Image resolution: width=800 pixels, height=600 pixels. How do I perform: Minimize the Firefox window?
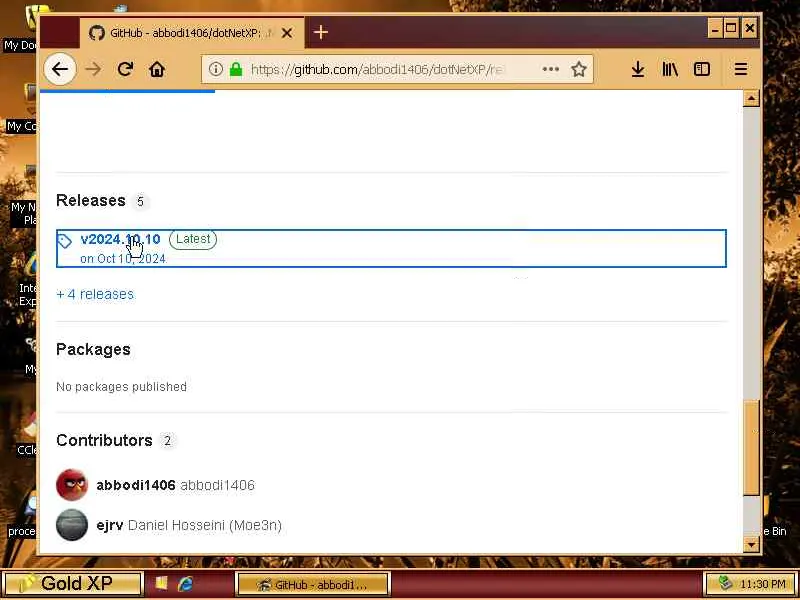point(715,29)
